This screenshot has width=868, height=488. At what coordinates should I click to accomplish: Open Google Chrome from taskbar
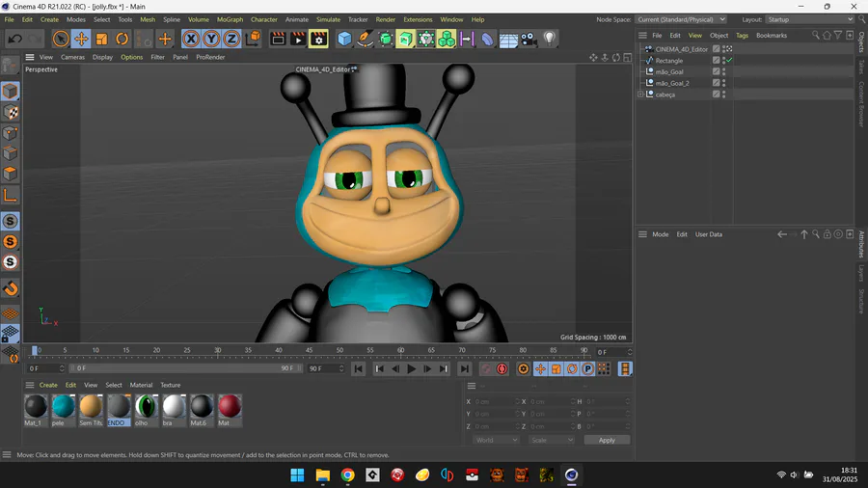tap(347, 475)
